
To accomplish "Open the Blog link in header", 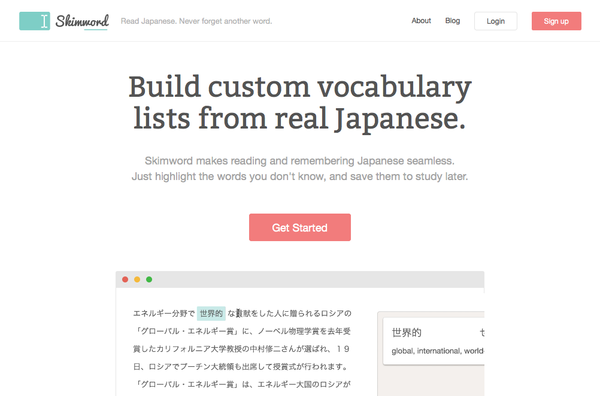I will pyautogui.click(x=452, y=21).
